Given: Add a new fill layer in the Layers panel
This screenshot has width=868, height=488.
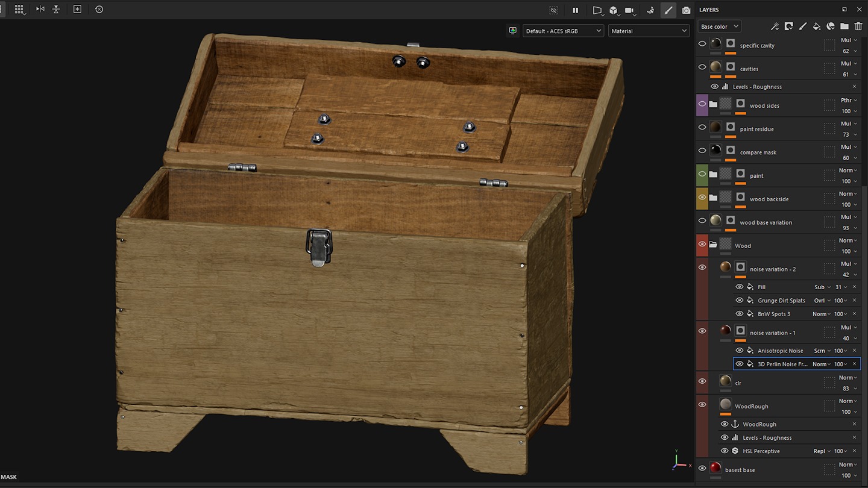Looking at the screenshot, I should tap(816, 26).
